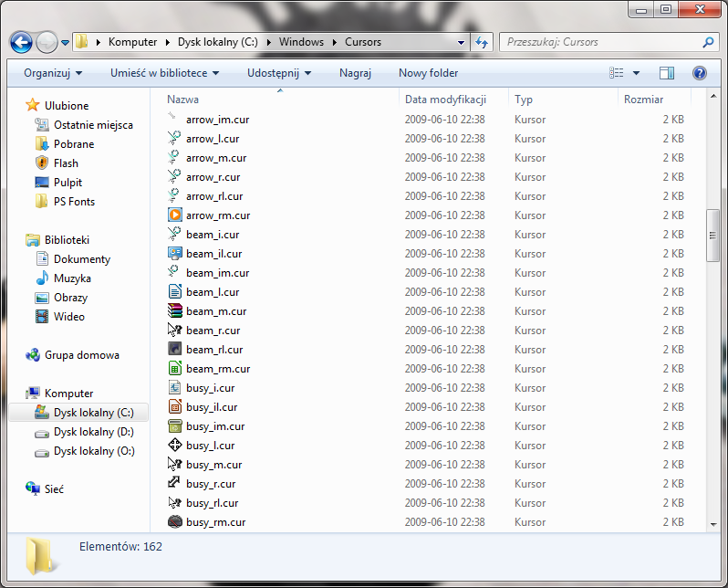Image resolution: width=728 pixels, height=588 pixels.
Task: Open Pobrane folder in favorites
Action: pos(65,144)
